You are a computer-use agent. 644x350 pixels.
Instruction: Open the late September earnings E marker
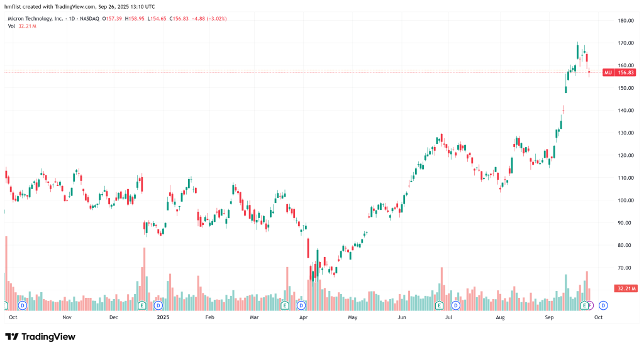[584, 305]
